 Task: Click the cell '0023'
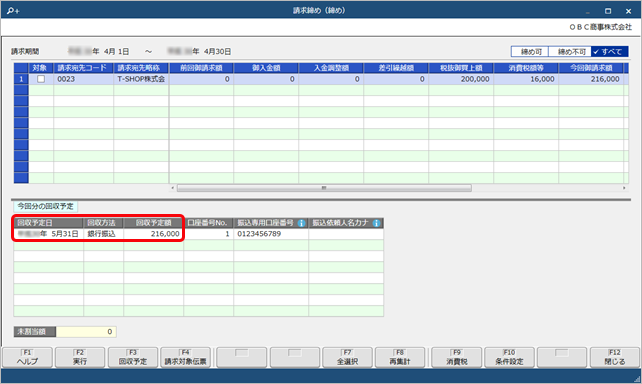click(x=83, y=79)
